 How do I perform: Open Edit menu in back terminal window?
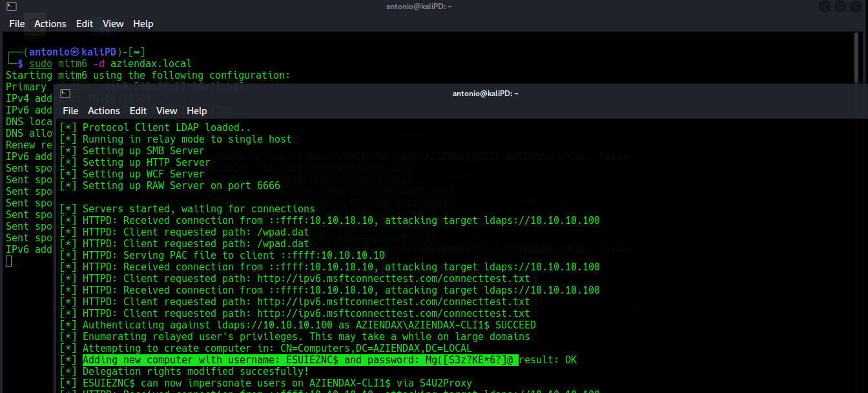tap(85, 24)
